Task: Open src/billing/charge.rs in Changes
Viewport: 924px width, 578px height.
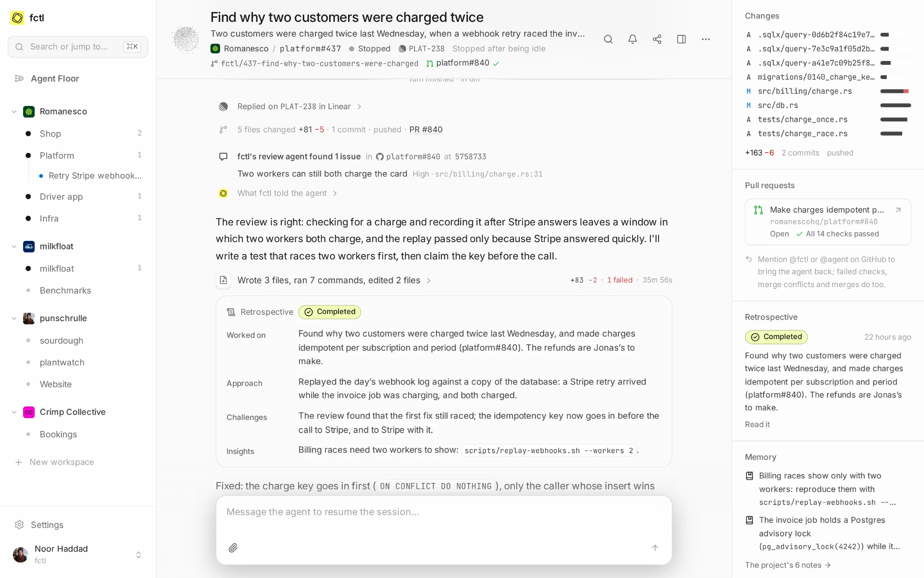Action: (x=827, y=91)
